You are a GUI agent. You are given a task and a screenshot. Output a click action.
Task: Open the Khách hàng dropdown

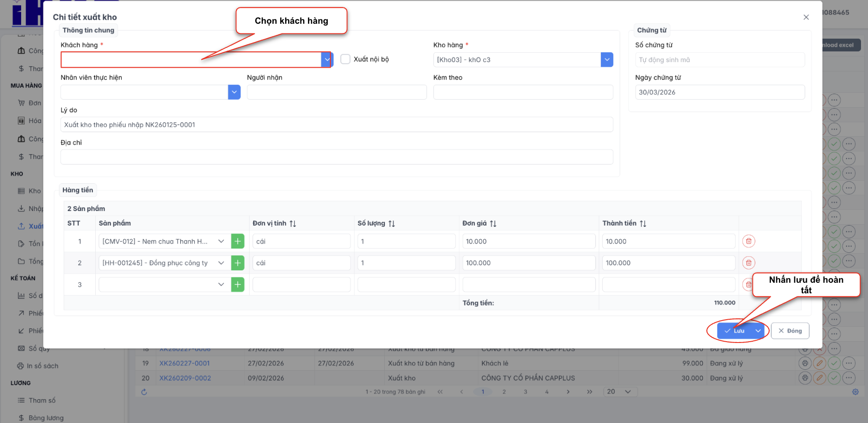coord(327,60)
